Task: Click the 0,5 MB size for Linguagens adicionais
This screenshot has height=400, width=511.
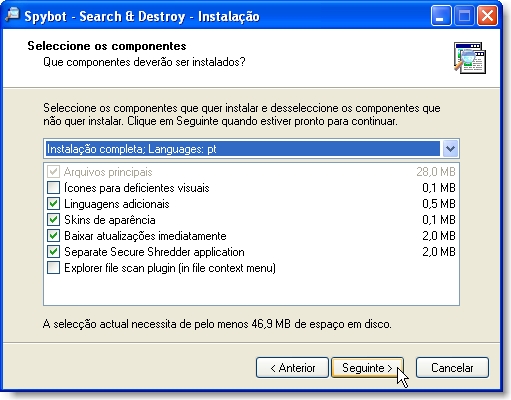Action: click(439, 204)
